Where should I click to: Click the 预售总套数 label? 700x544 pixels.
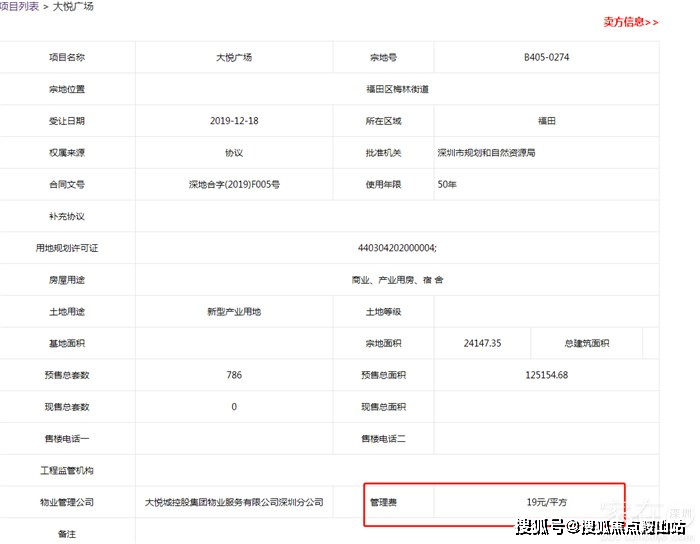(x=67, y=375)
